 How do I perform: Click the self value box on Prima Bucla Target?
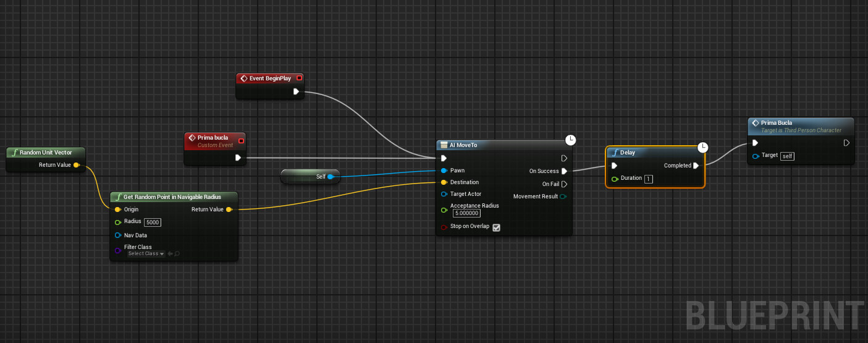click(787, 156)
